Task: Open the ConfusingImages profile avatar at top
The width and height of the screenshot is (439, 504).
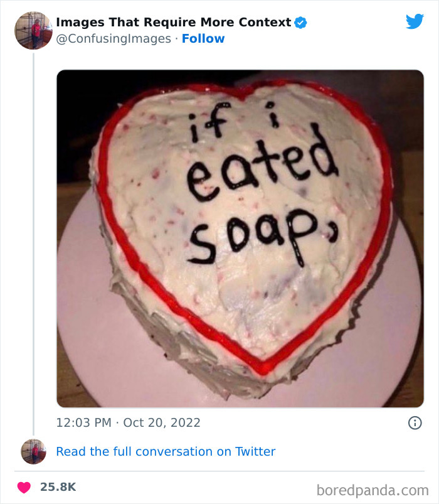Action: (x=33, y=30)
